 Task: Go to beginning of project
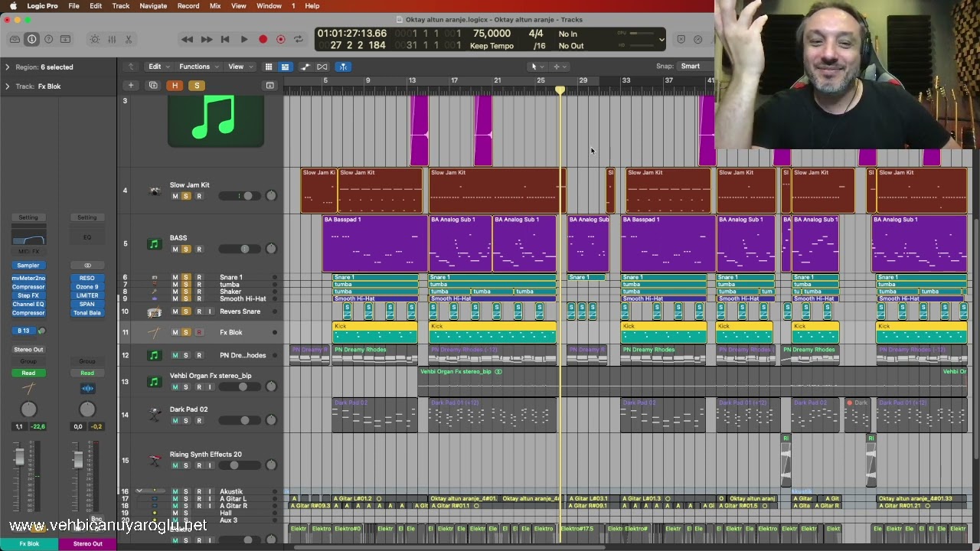tap(225, 39)
